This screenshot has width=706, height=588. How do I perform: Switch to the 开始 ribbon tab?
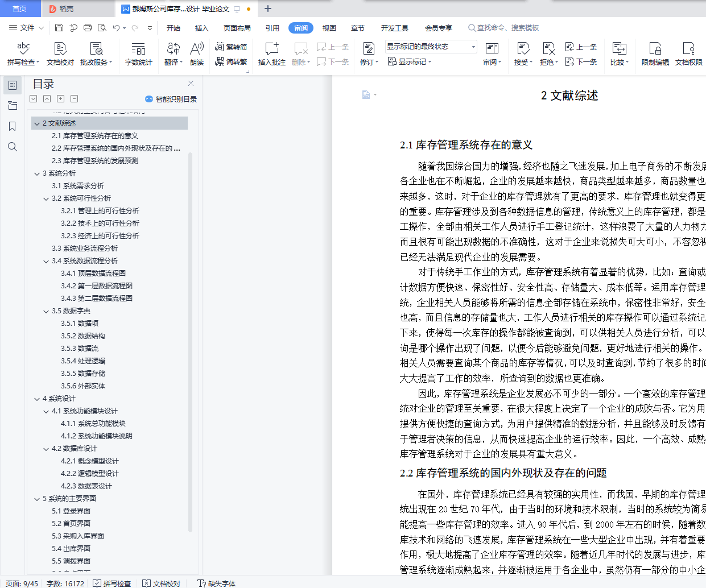[174, 28]
